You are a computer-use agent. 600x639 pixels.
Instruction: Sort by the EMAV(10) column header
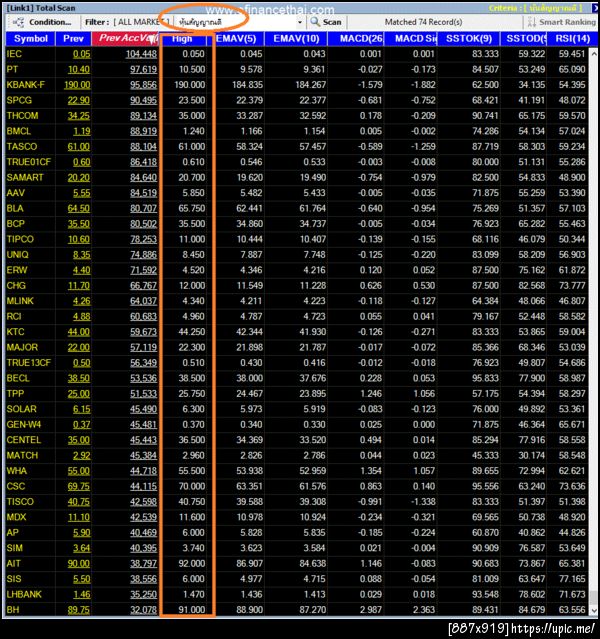(x=296, y=39)
